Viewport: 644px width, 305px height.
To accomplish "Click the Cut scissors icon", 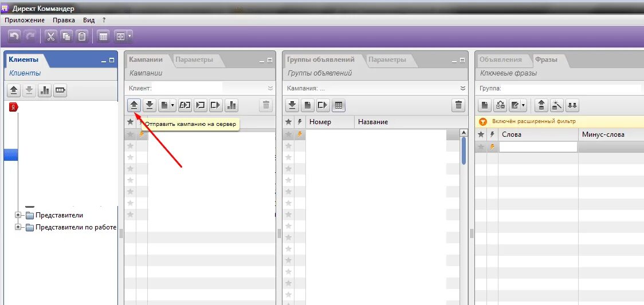I will coord(51,37).
